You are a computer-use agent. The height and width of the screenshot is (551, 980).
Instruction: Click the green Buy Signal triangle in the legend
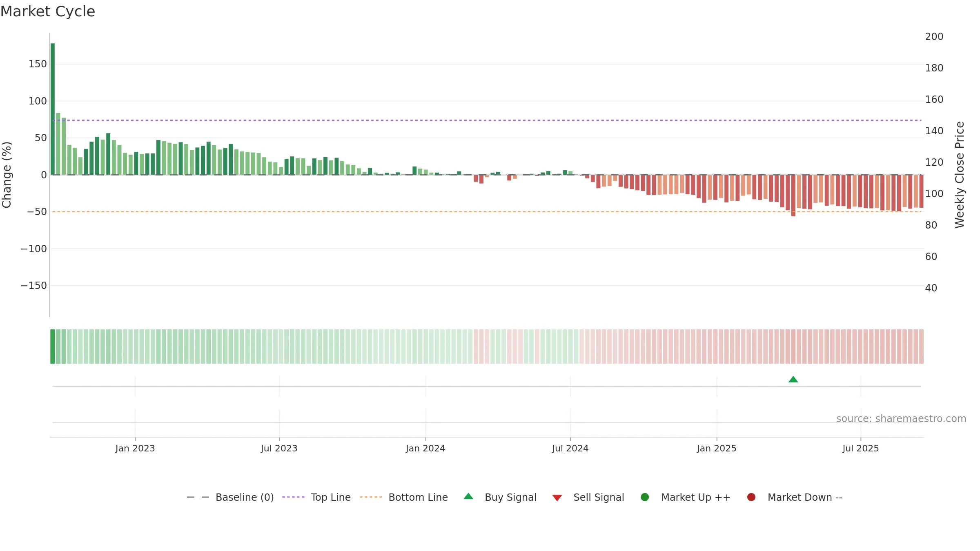pyautogui.click(x=469, y=496)
